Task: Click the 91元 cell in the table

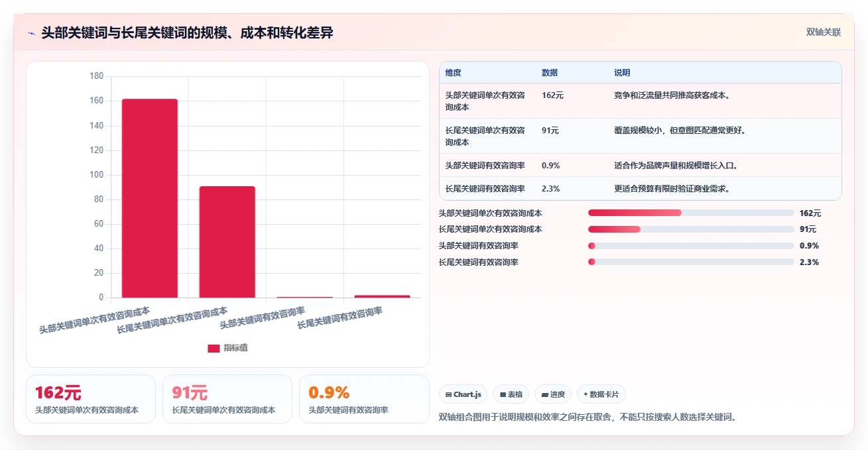Action: point(550,131)
